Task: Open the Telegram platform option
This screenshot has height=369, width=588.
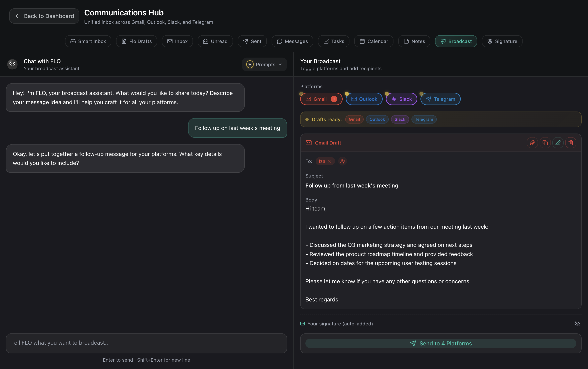Action: (440, 99)
